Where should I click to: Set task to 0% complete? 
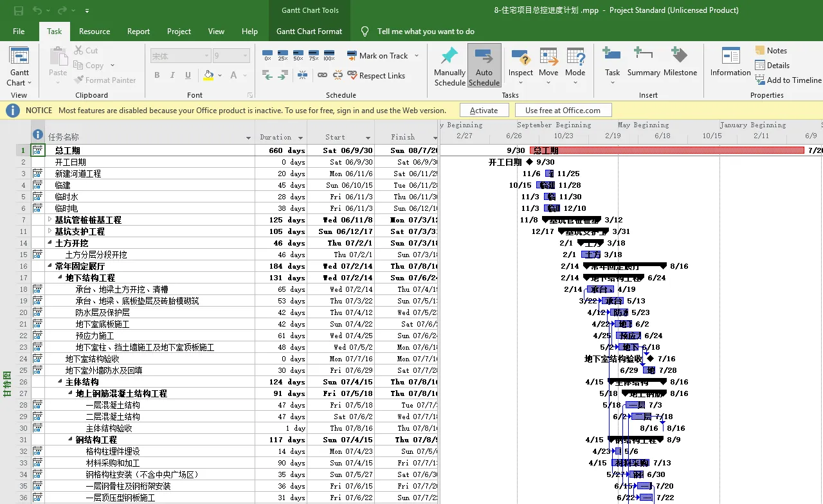(x=267, y=55)
